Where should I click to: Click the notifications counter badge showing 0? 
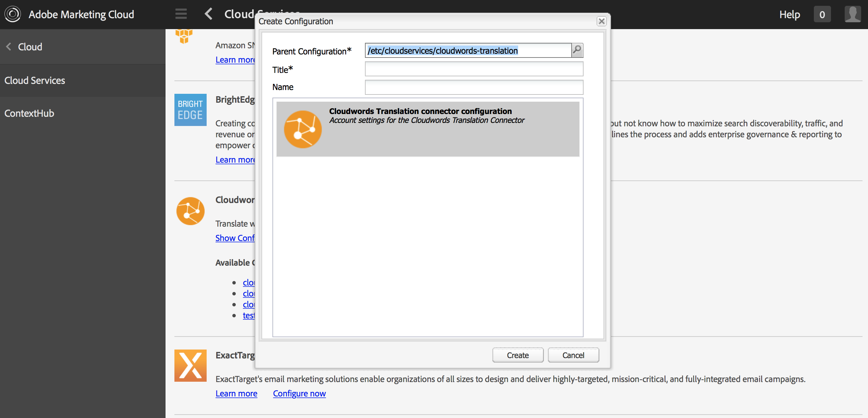[822, 14]
